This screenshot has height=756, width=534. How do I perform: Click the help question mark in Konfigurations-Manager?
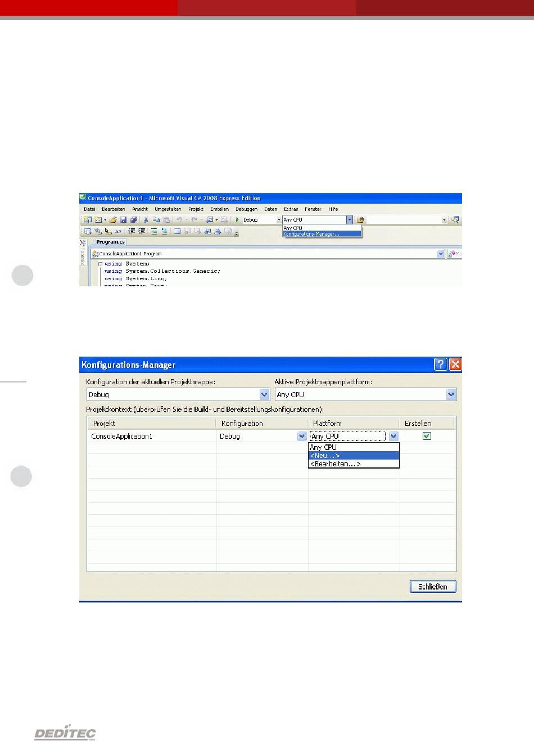pos(441,364)
